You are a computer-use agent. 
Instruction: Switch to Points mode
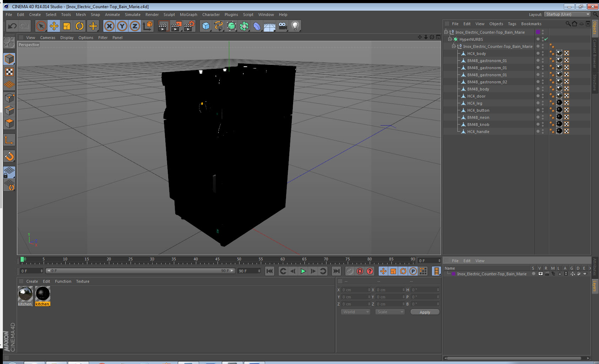(x=9, y=98)
